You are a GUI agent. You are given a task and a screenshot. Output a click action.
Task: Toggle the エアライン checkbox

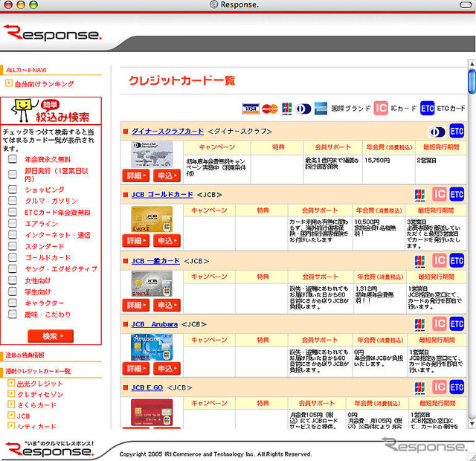13,223
